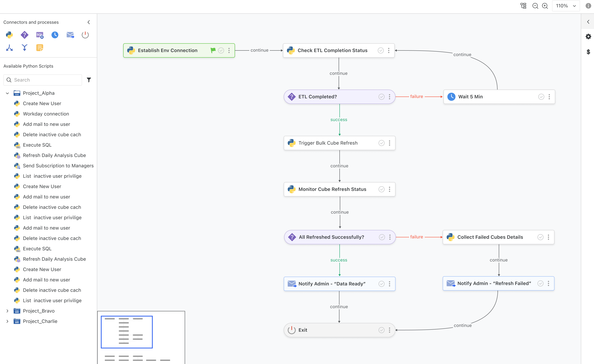Select the Workday connection script
Viewport: 594px width, 364px height.
tap(46, 114)
